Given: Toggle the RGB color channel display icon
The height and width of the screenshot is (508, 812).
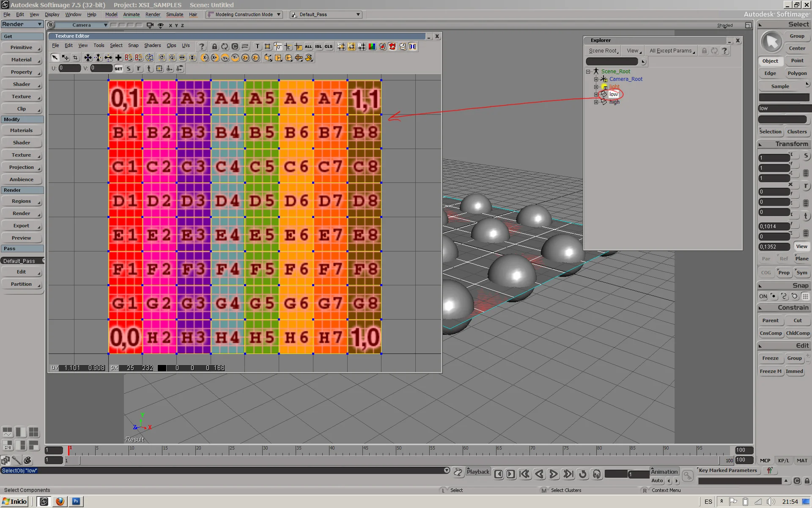Looking at the screenshot, I should coord(372,47).
